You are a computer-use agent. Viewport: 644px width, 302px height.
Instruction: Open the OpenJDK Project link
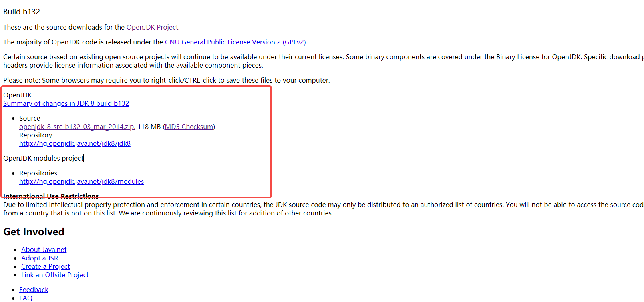[153, 27]
